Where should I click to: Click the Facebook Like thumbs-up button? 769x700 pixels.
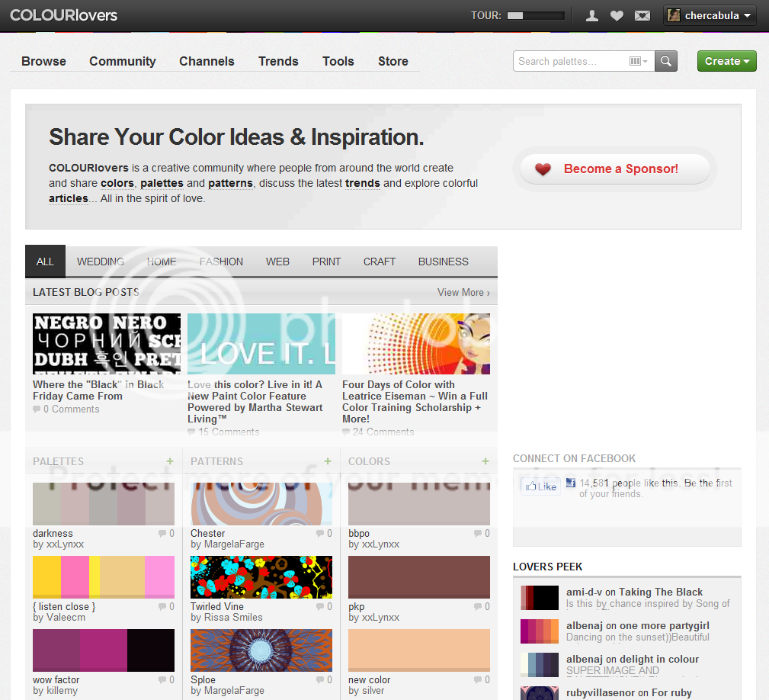click(540, 486)
